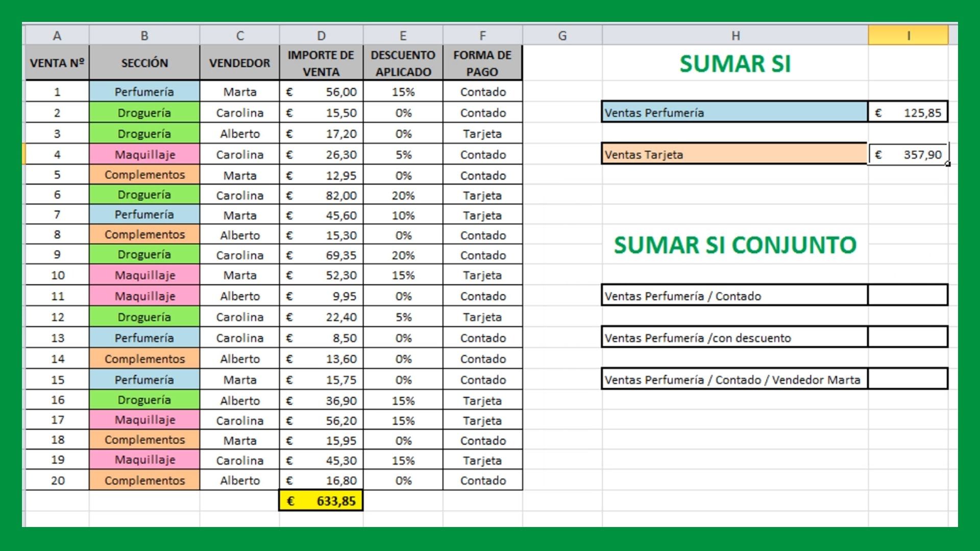Select column B header
Screen dimensions: 980x551
click(x=144, y=36)
